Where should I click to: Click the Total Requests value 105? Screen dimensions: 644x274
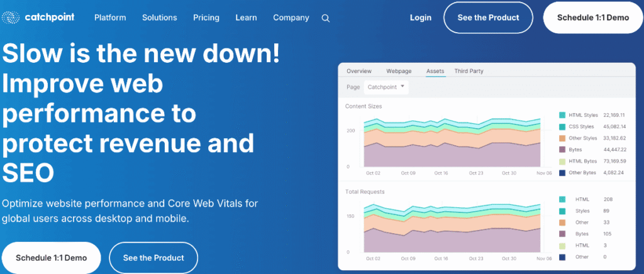coord(608,234)
